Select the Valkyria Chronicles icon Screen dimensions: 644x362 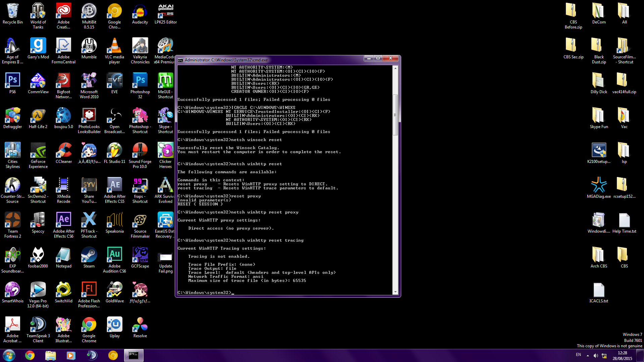(x=140, y=51)
